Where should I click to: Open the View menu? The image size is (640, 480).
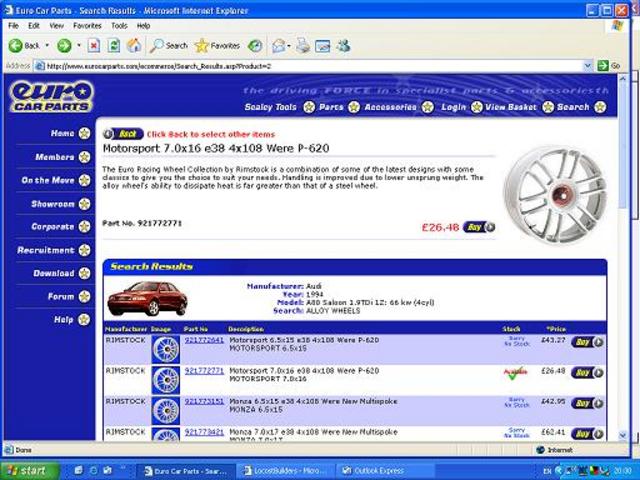[56, 26]
